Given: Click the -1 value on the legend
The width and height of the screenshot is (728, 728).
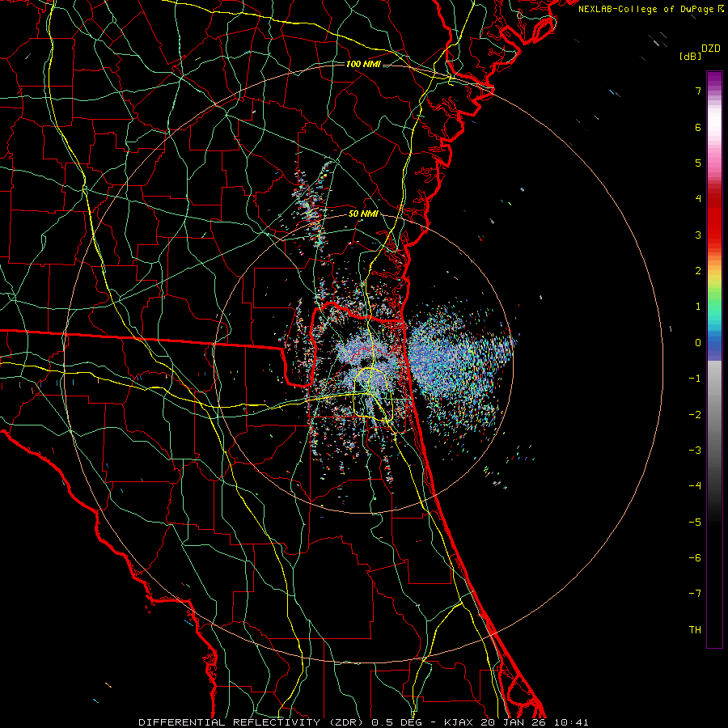Looking at the screenshot, I should (695, 379).
